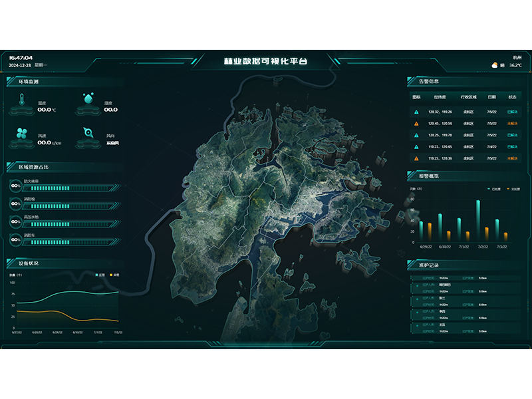Click the status link in 120.25, 119.78 row
532x399 pixels.
click(x=512, y=136)
